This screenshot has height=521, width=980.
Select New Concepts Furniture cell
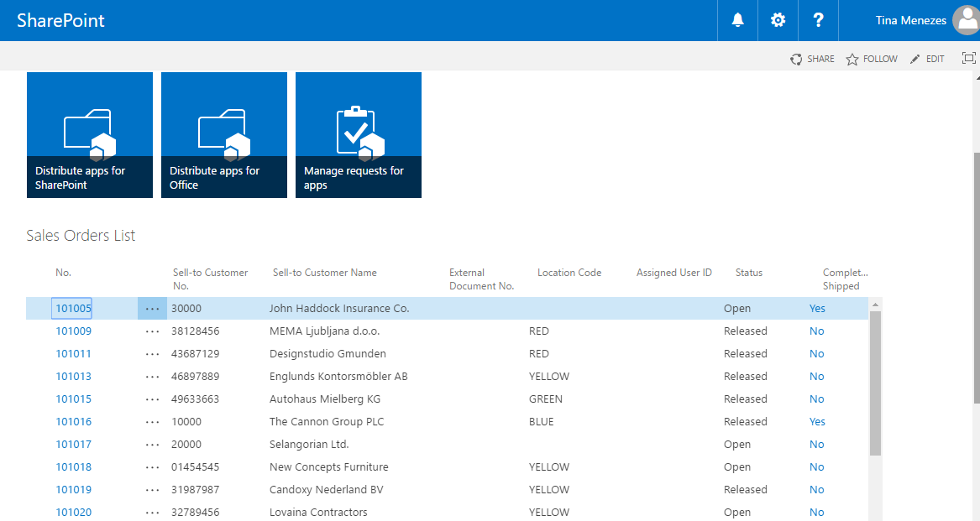point(328,466)
